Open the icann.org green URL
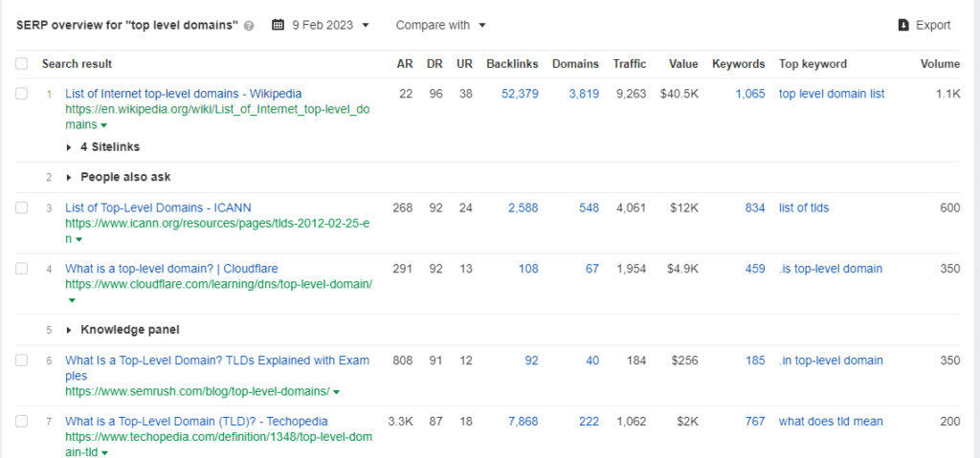 [x=217, y=231]
